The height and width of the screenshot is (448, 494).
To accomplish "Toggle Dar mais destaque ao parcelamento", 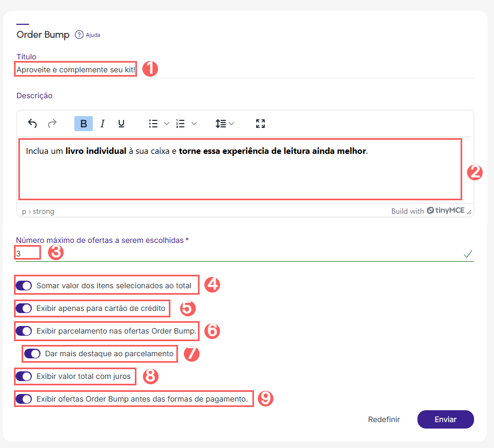I will (32, 354).
